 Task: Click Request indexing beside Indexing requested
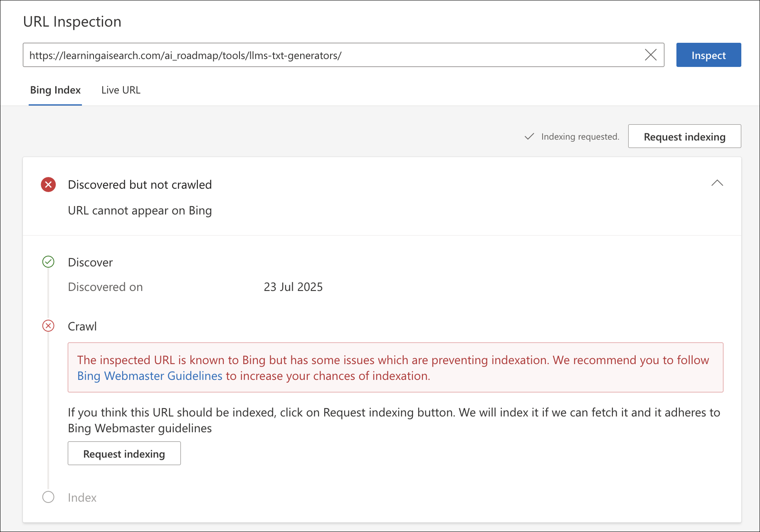coord(684,136)
